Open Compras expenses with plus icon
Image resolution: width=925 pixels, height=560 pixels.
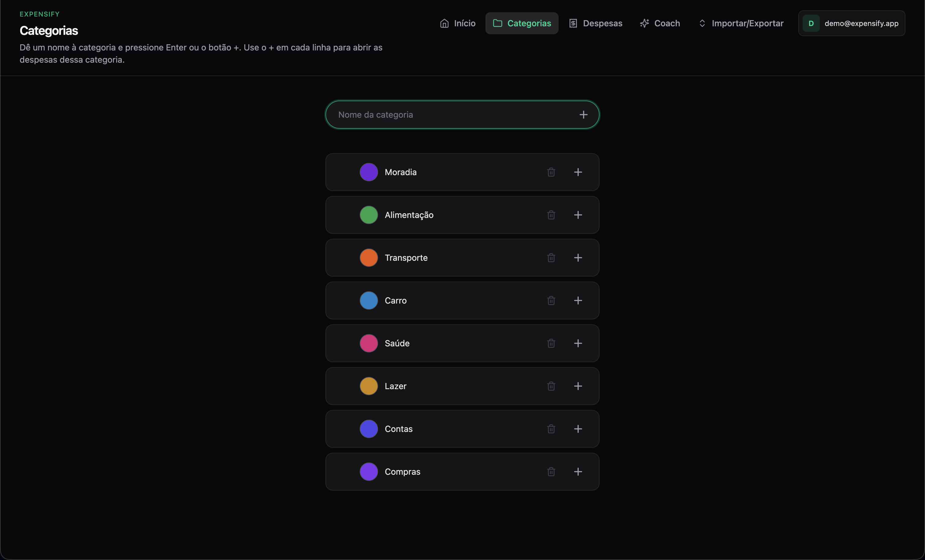578,471
